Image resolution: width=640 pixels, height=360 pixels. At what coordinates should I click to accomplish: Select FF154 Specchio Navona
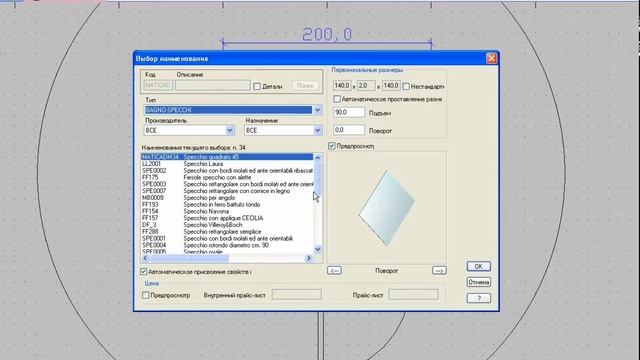[x=227, y=211]
